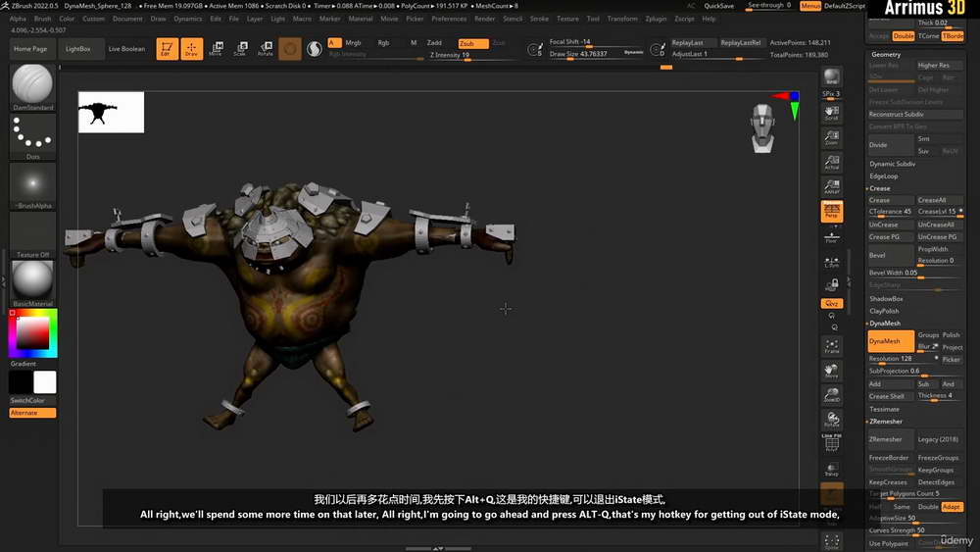Collapse the DynaMesh section
This screenshot has width=980, height=552.
pyautogui.click(x=884, y=324)
